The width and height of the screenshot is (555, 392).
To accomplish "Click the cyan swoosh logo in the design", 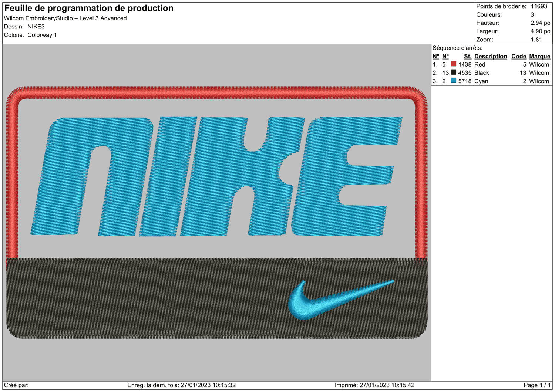I will coord(341,300).
